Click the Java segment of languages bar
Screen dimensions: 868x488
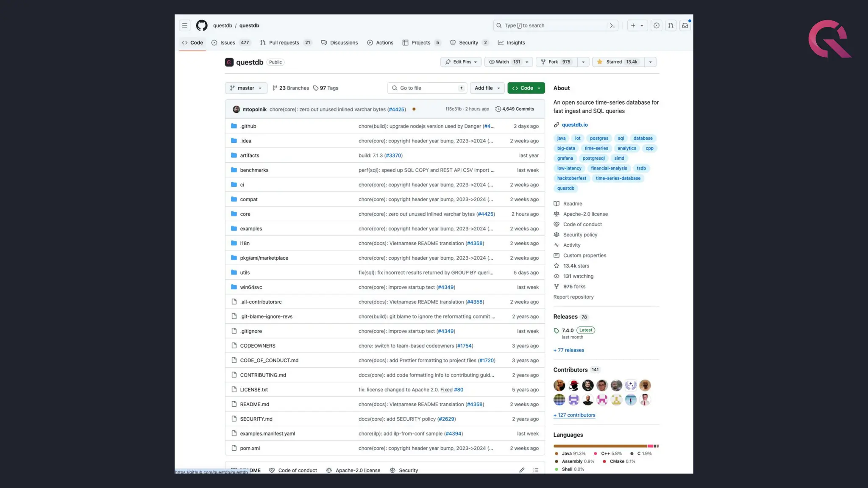(599, 446)
